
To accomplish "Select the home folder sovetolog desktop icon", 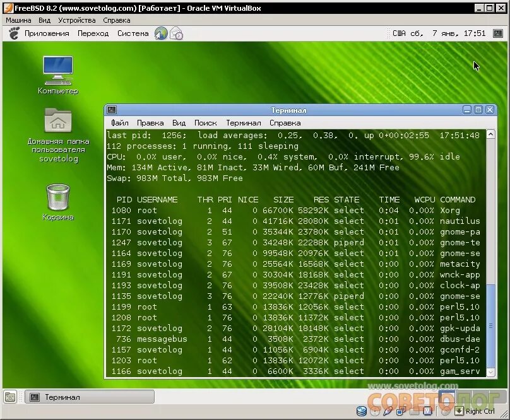I will click(58, 135).
